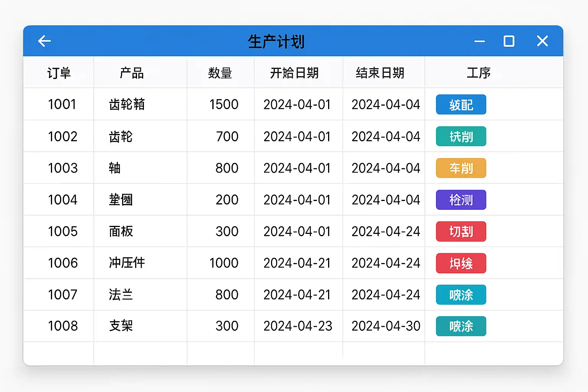
Task: Click the process tag for order 1007
Action: click(461, 295)
